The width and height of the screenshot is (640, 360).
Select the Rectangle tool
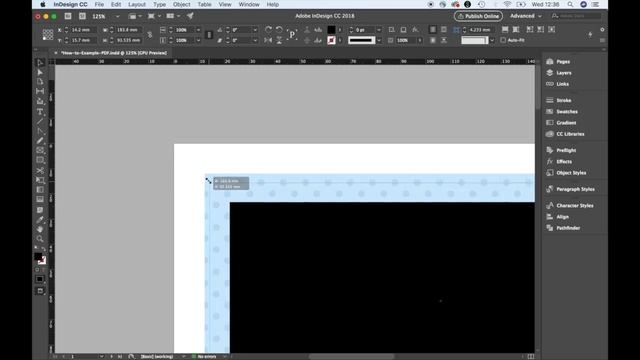[x=40, y=160]
